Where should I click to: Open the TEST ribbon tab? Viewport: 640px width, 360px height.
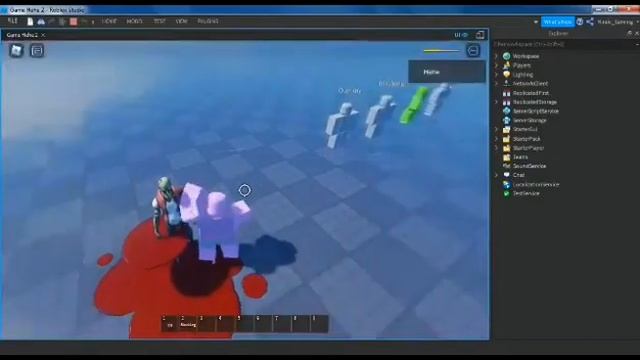tap(160, 21)
